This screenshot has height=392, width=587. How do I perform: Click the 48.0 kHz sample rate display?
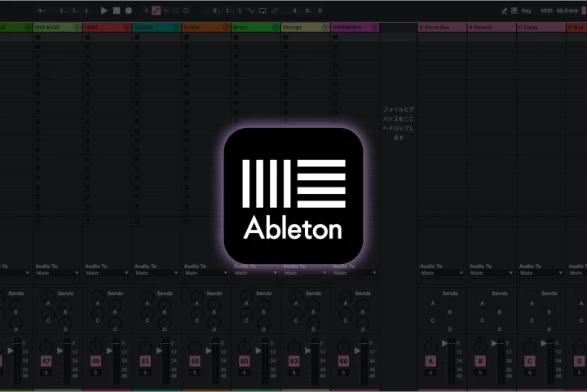(x=567, y=11)
